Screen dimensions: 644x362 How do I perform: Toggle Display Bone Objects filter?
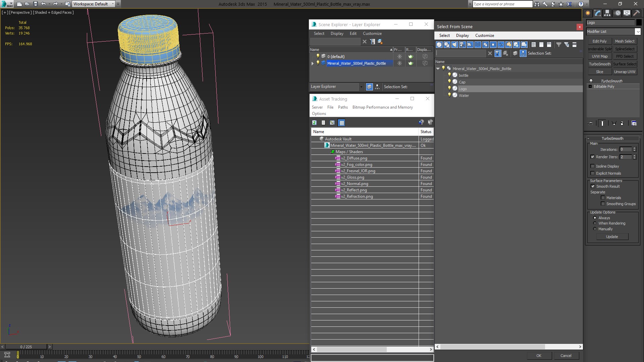(501, 45)
